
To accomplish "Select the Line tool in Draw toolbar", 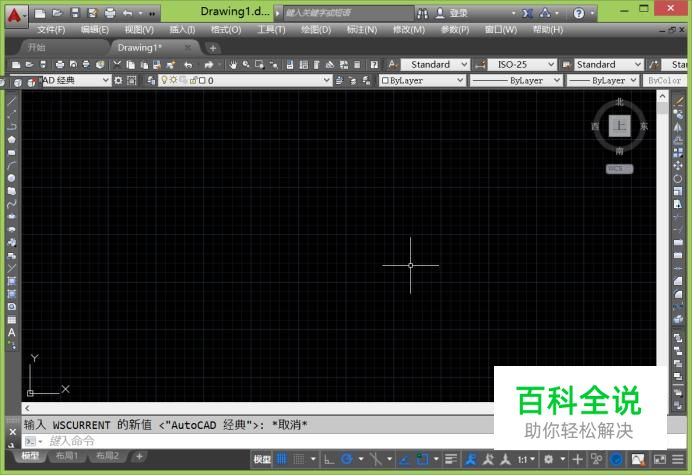I will pos(11,101).
